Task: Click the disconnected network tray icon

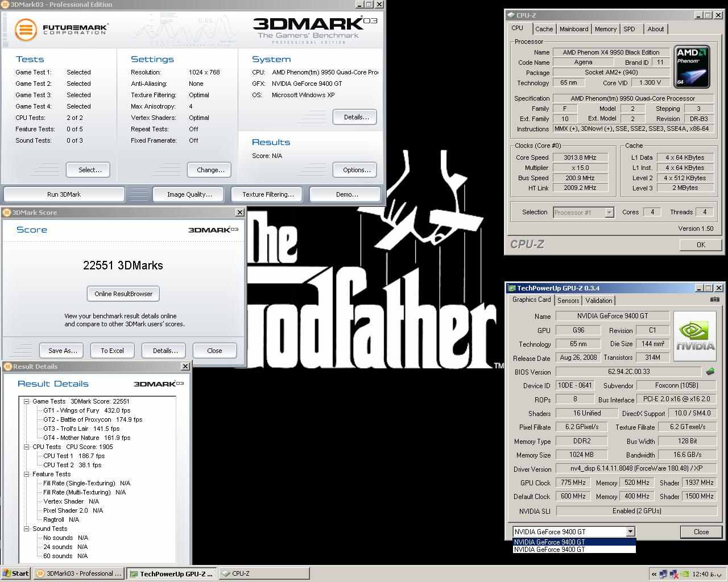Action: pos(674,574)
